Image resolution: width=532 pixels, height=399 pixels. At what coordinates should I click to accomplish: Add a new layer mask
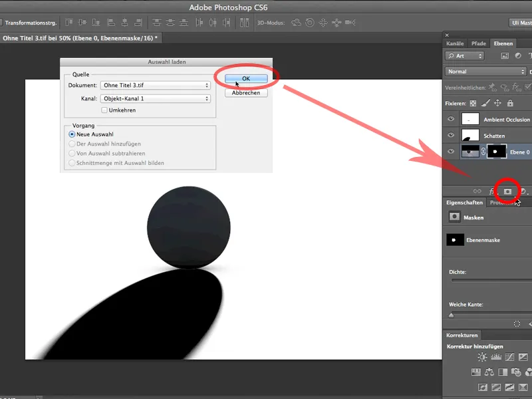click(507, 191)
